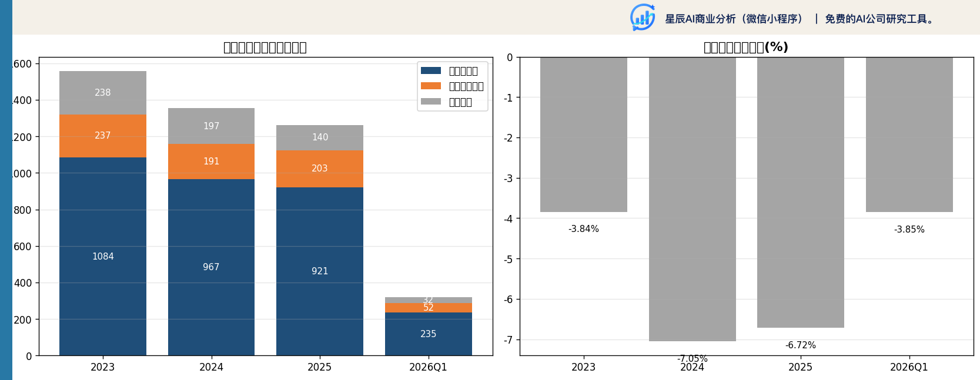Click the 星辰AI circular chart logo icon
Viewport: 980px width, 380px height.
(x=643, y=17)
